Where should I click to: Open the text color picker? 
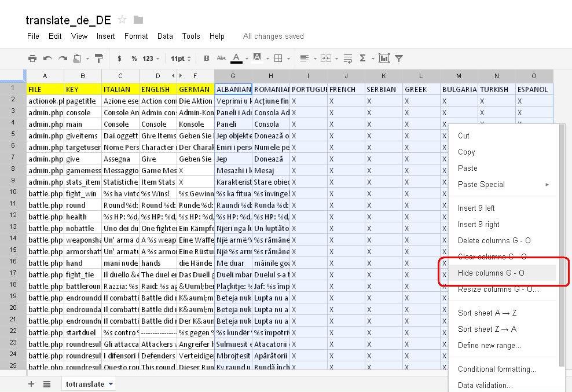(x=236, y=58)
